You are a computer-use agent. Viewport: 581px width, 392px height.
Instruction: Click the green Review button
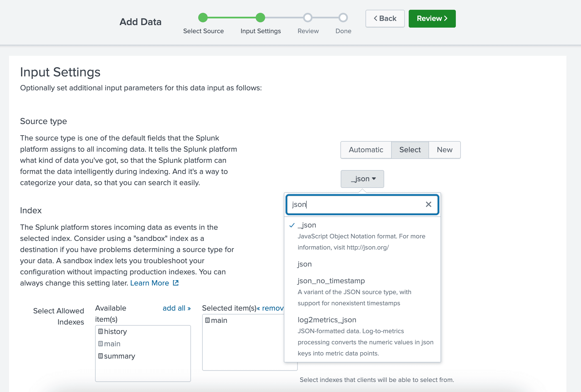pyautogui.click(x=432, y=18)
